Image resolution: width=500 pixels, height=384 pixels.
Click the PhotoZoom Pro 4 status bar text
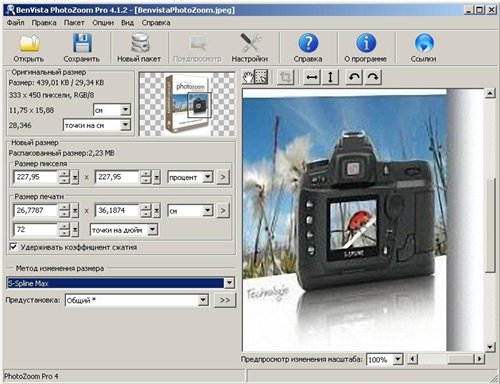(x=31, y=376)
